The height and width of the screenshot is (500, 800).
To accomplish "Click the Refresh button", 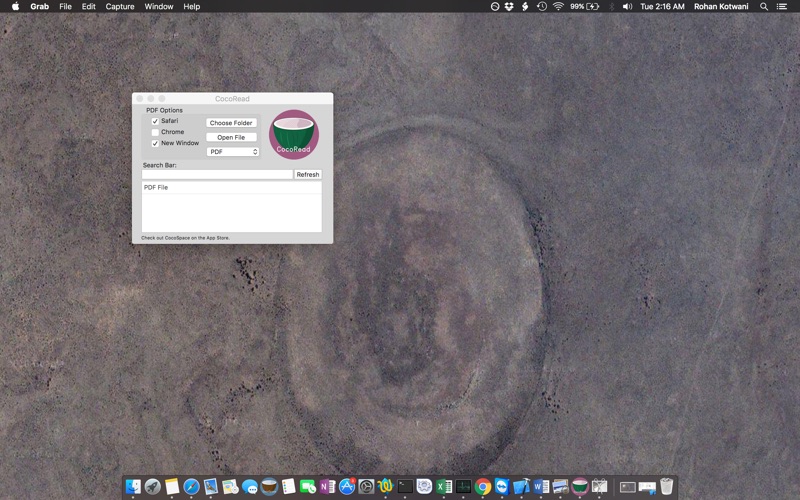I will coord(308,174).
